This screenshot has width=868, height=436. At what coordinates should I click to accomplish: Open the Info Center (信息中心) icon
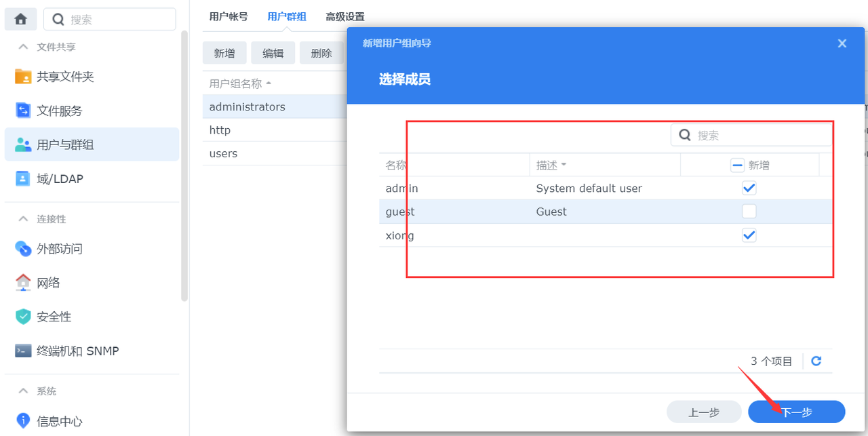pos(23,421)
